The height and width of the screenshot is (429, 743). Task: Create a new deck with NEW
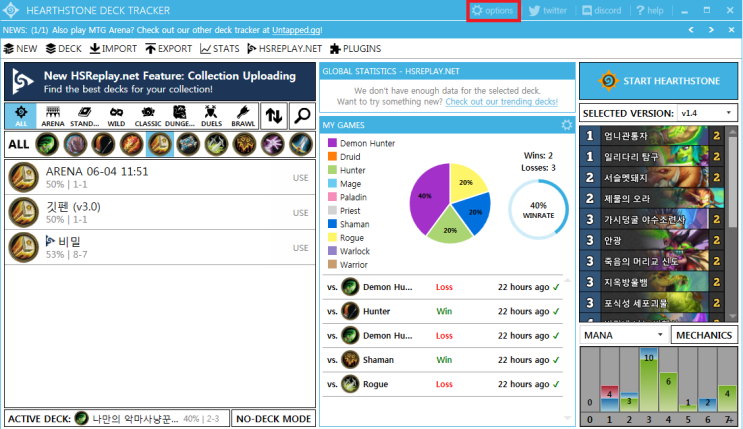click(20, 49)
